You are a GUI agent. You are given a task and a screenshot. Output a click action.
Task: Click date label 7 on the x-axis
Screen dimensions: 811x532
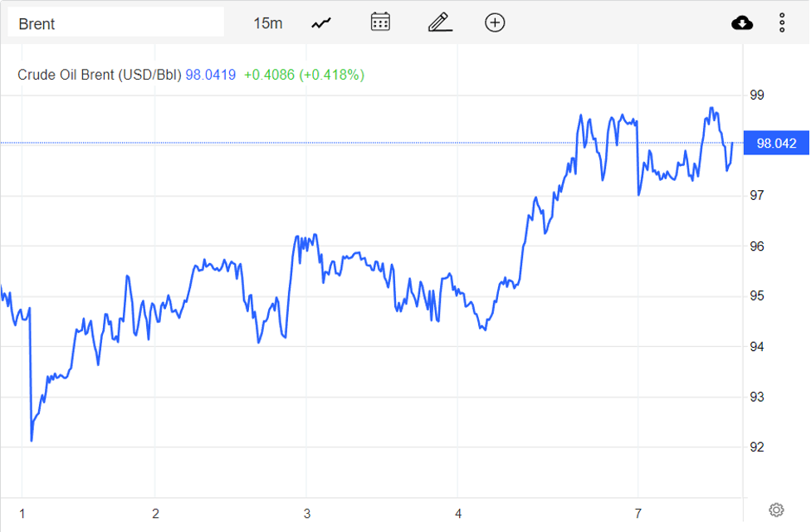click(x=638, y=514)
